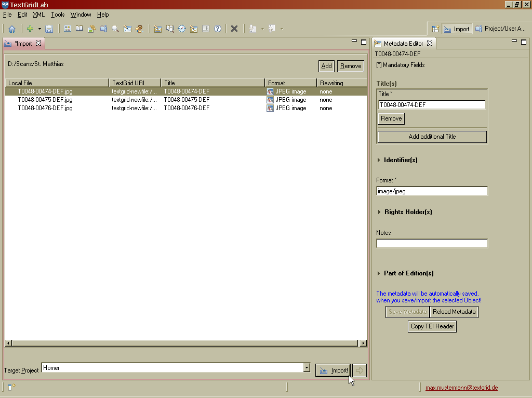Click the open book toolbar icon
The image size is (532, 398).
(79, 29)
